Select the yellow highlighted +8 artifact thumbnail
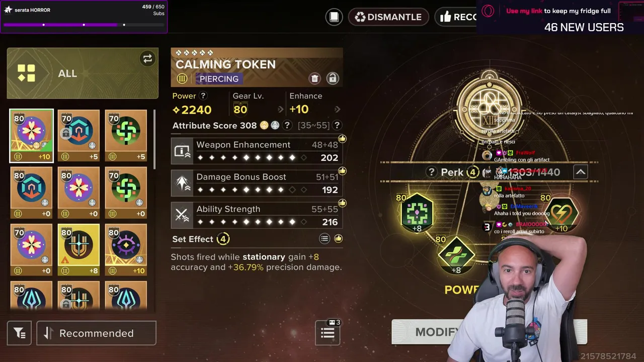Screen dimensions: 644x362 pyautogui.click(x=78, y=249)
